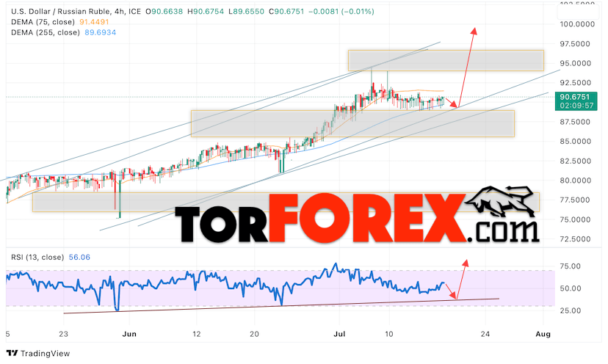Screen dimensions: 608x364
Task: Select the close price value C90.6751
Action: click(x=286, y=12)
